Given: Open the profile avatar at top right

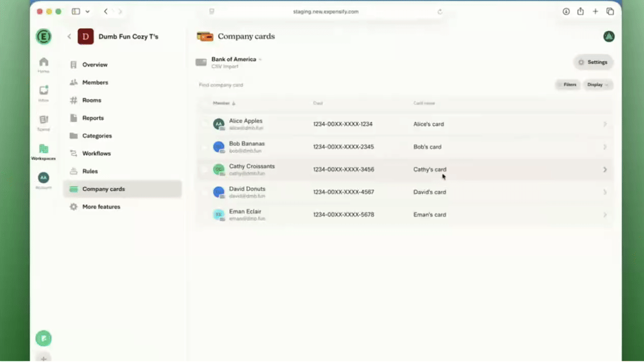Looking at the screenshot, I should pyautogui.click(x=609, y=36).
